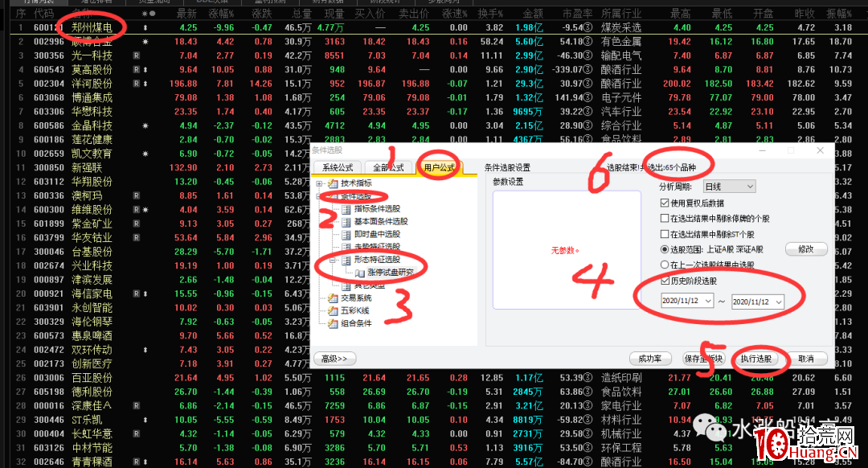
Task: Sort by 涨幅% column header
Action: 221,14
